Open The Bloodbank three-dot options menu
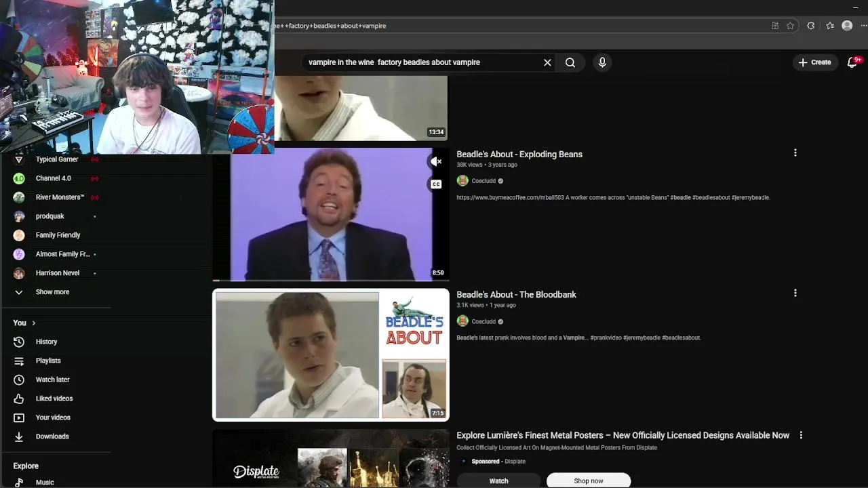 click(795, 293)
